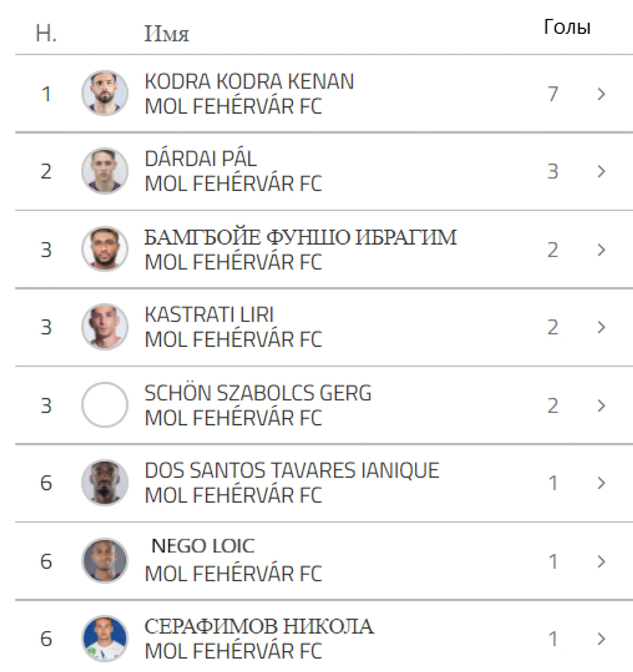Expand Schön Szabolcs row arrow
This screenshot has height=672, width=633.
tap(601, 405)
